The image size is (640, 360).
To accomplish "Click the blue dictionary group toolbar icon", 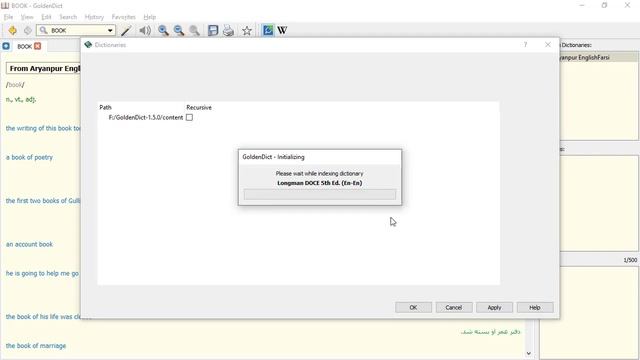I will pos(268,30).
